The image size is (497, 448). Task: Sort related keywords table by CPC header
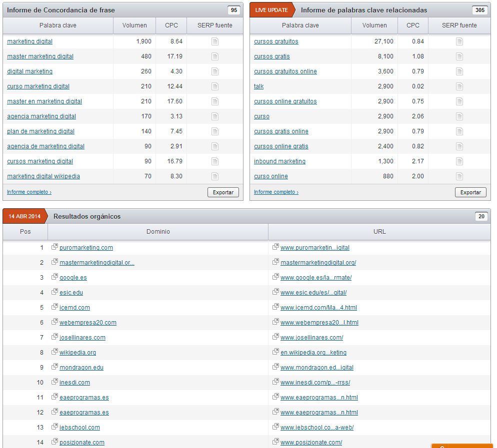pyautogui.click(x=412, y=25)
